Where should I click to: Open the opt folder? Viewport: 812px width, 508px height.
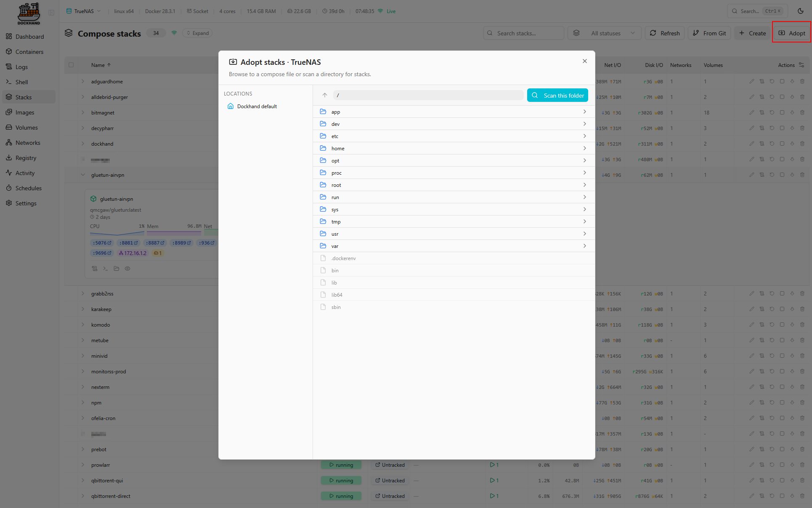point(454,160)
